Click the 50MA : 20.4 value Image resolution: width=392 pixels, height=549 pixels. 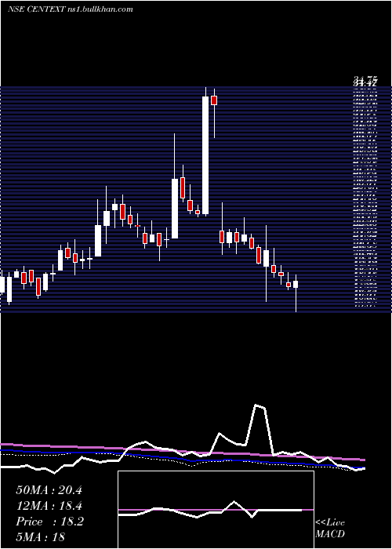pos(49,490)
